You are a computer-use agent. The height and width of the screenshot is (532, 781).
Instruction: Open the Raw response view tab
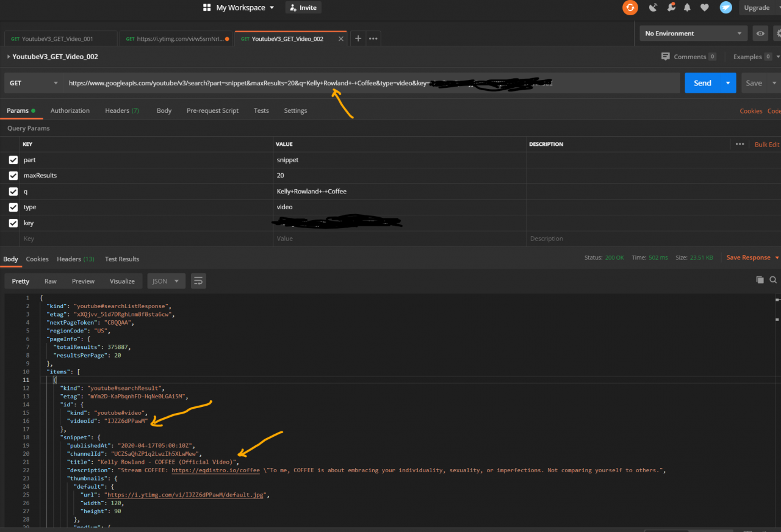[51, 281]
